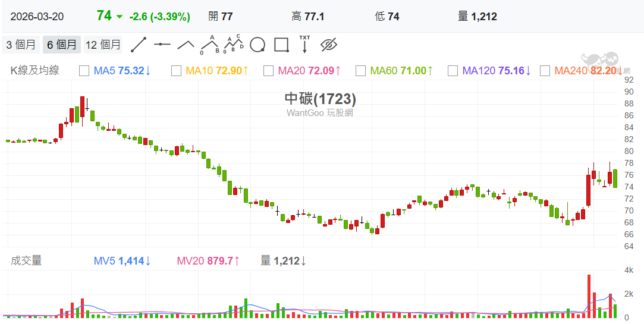Enable the MA120 checkbox
Viewport: 644px width, 324px height.
453,71
